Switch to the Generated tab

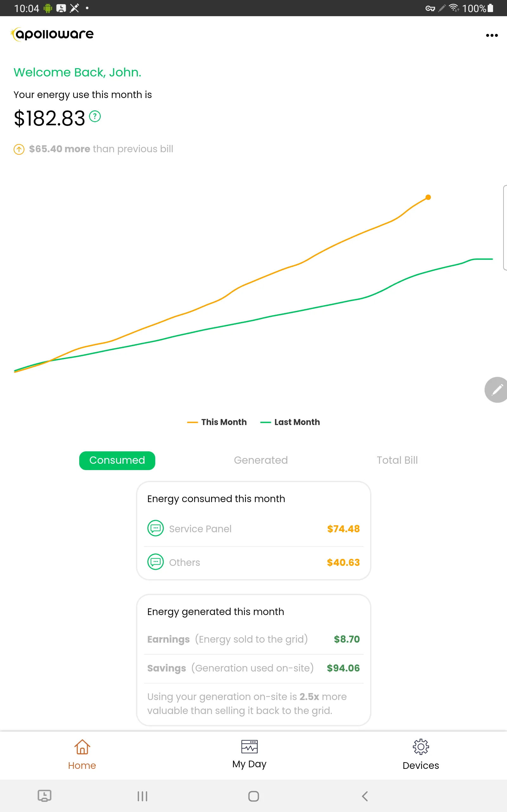260,460
